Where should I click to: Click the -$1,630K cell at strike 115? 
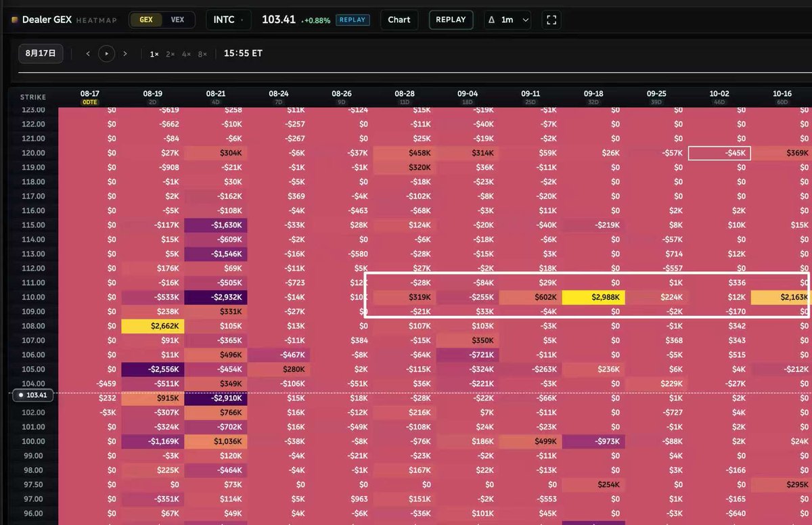[216, 225]
